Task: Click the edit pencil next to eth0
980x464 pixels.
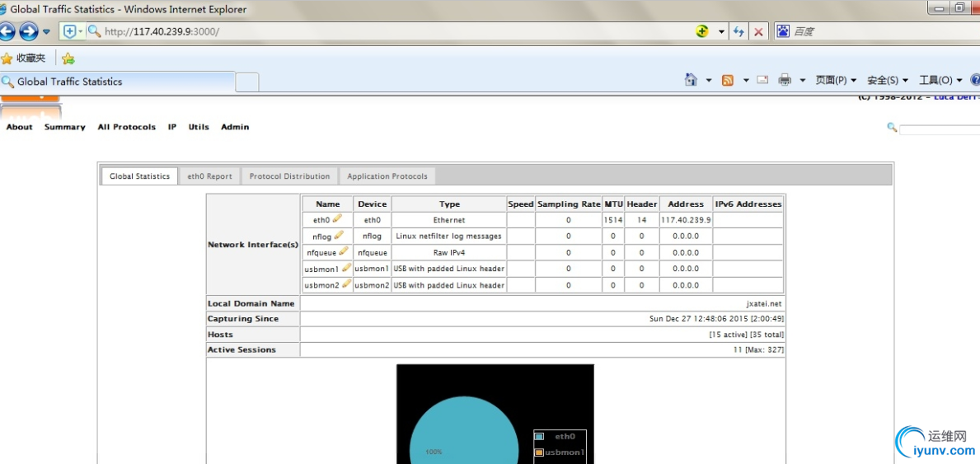Action: coord(338,219)
